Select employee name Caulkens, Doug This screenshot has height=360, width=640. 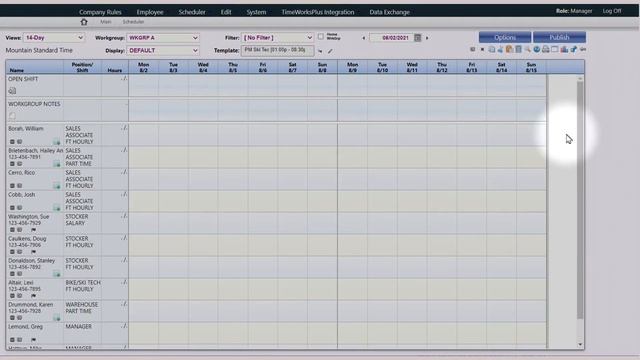pyautogui.click(x=27, y=239)
